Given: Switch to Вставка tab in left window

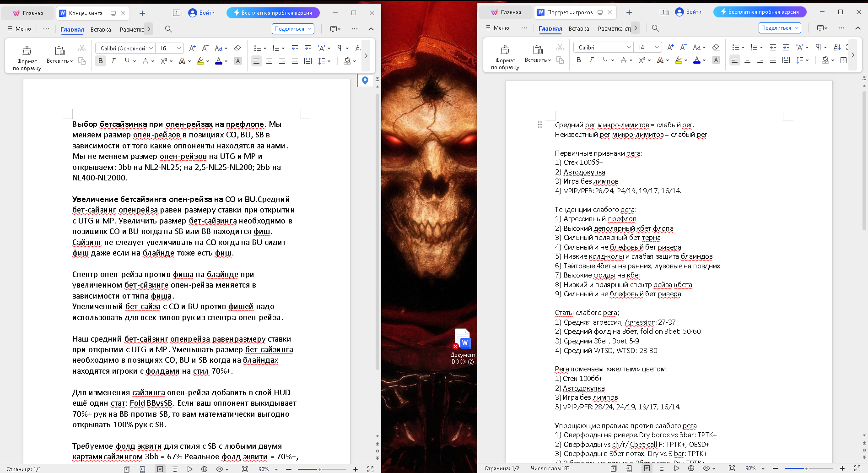Looking at the screenshot, I should [101, 29].
